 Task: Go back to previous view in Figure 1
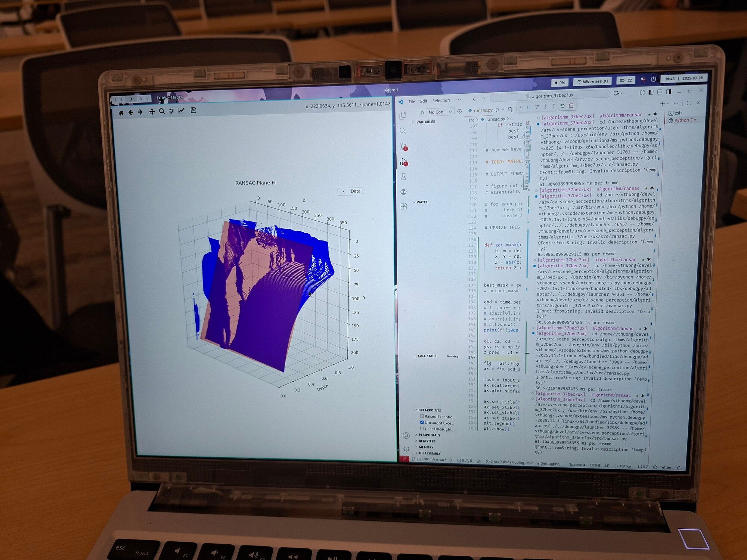click(131, 112)
